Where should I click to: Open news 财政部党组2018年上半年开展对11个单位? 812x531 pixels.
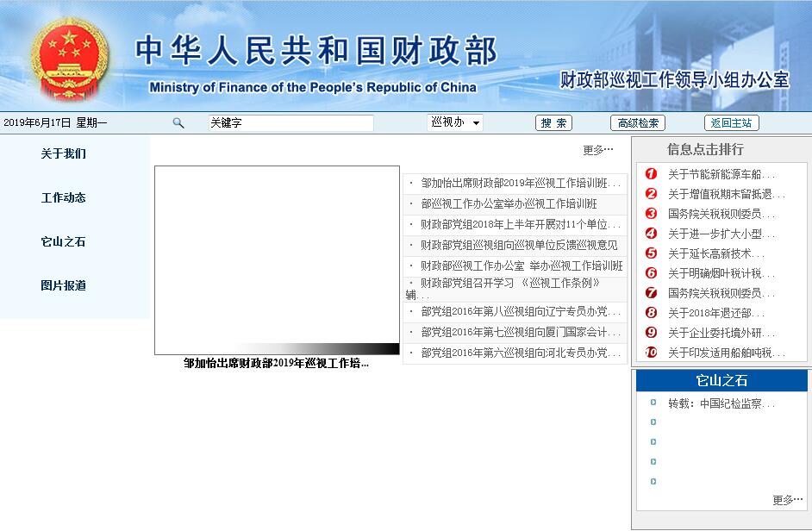[521, 224]
